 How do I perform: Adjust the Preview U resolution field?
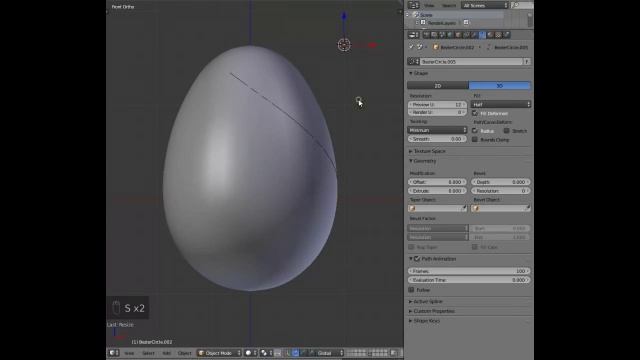point(437,105)
